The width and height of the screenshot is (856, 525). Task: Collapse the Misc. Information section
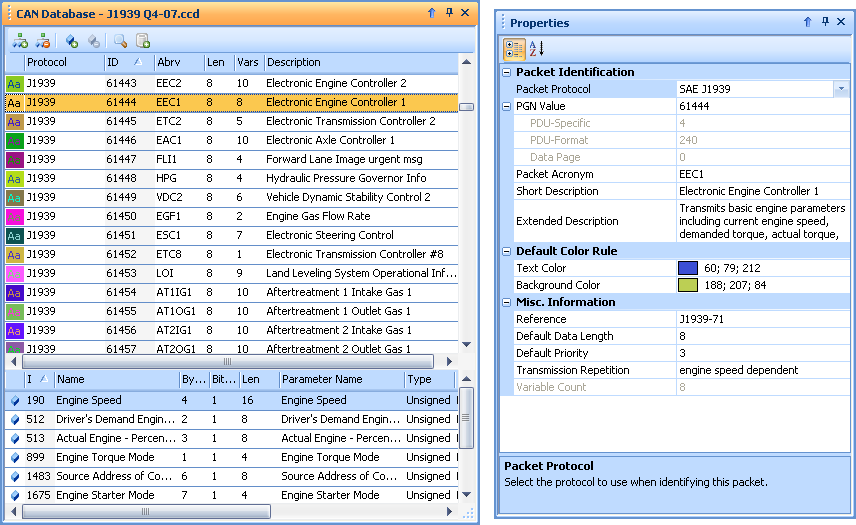tap(507, 302)
